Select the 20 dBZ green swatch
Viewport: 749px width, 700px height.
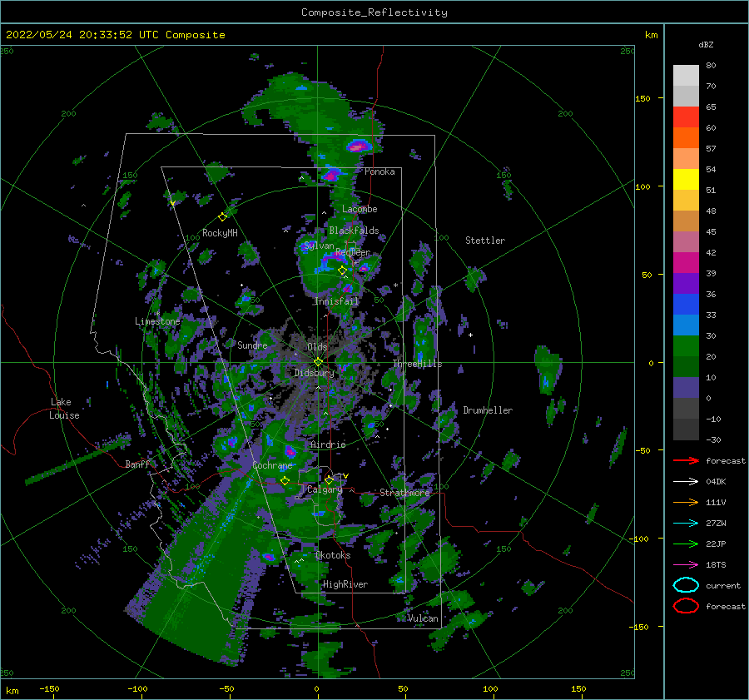point(686,367)
